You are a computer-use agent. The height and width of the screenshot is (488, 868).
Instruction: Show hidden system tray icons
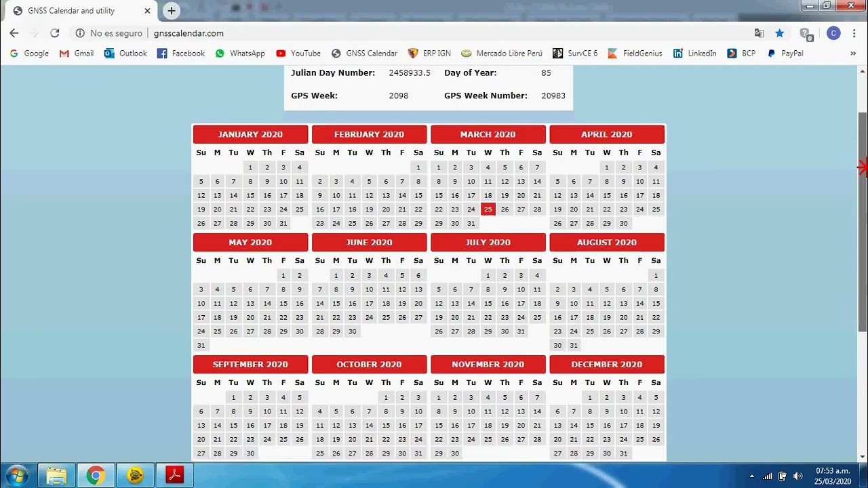751,476
